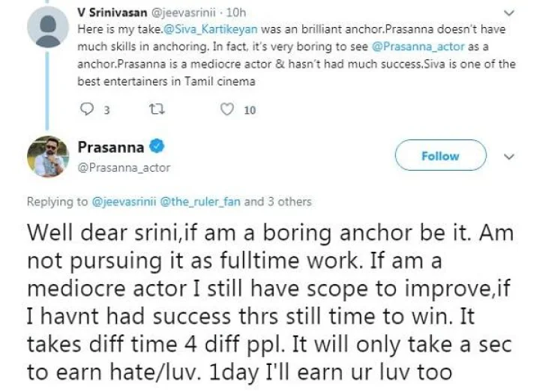This screenshot has height=392, width=540.
Task: Follow Prasanna
Action: coord(439,156)
